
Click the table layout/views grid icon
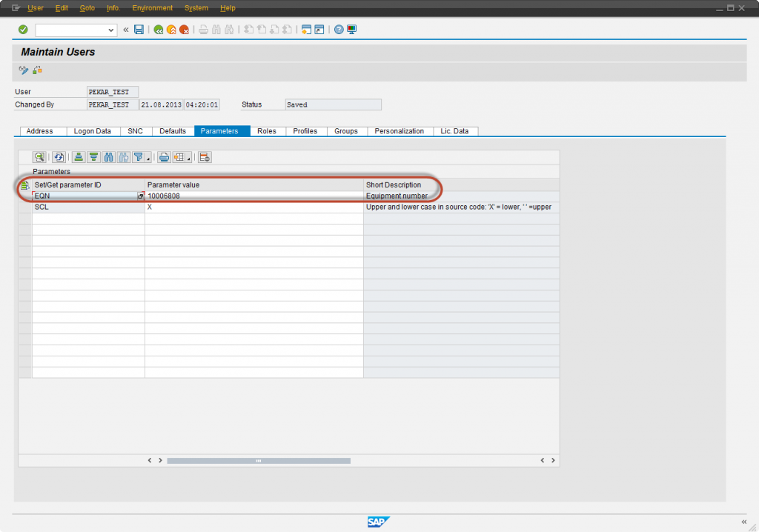pos(179,157)
